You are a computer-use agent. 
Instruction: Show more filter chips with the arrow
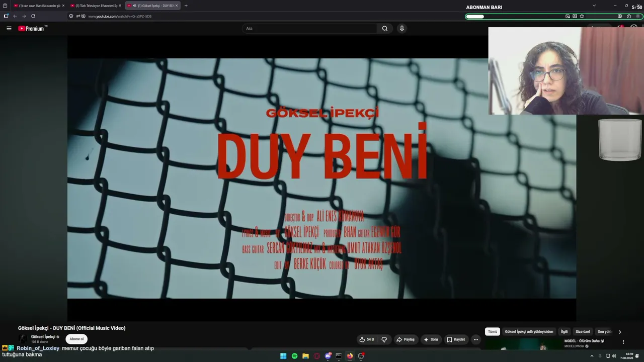tap(620, 332)
